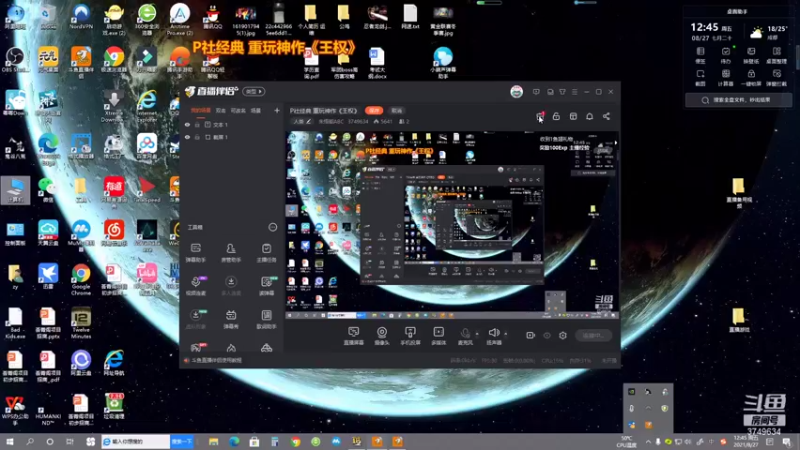
Task: Open hamburger menu in companion title bar
Action: pyautogui.click(x=574, y=92)
